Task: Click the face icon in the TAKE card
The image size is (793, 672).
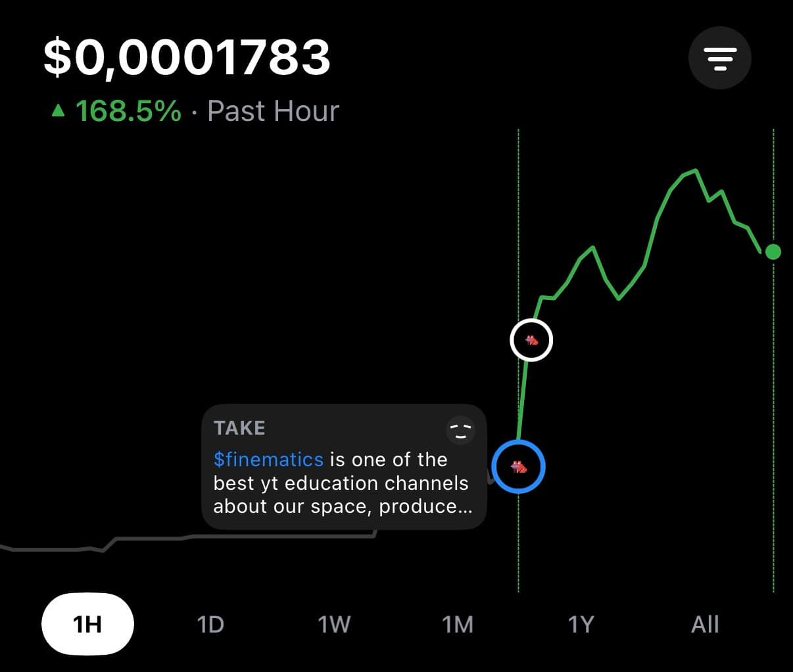Action: [460, 430]
